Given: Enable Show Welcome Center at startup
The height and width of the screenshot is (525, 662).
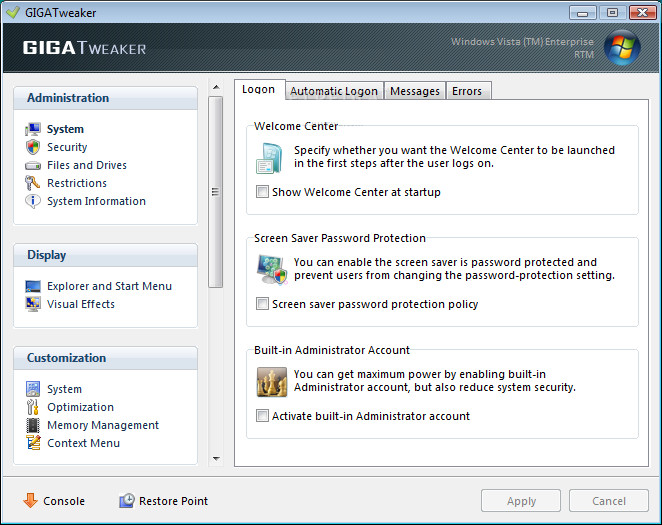Looking at the screenshot, I should 262,192.
